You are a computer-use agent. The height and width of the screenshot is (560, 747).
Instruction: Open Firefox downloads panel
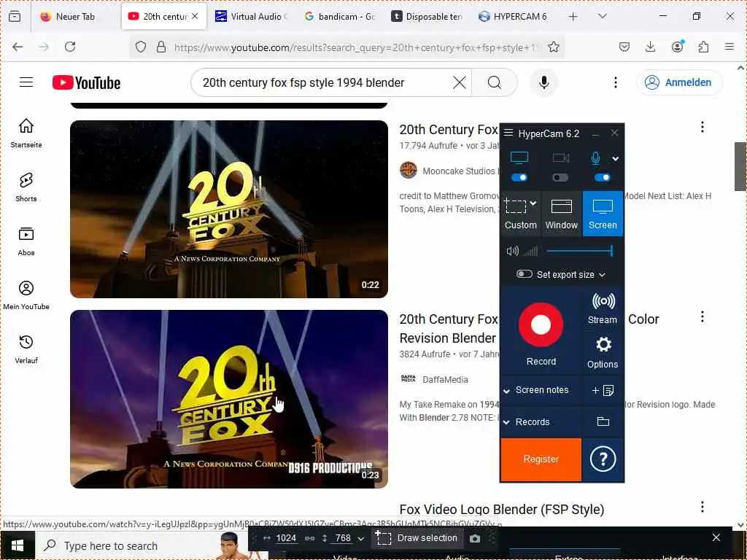pos(650,47)
